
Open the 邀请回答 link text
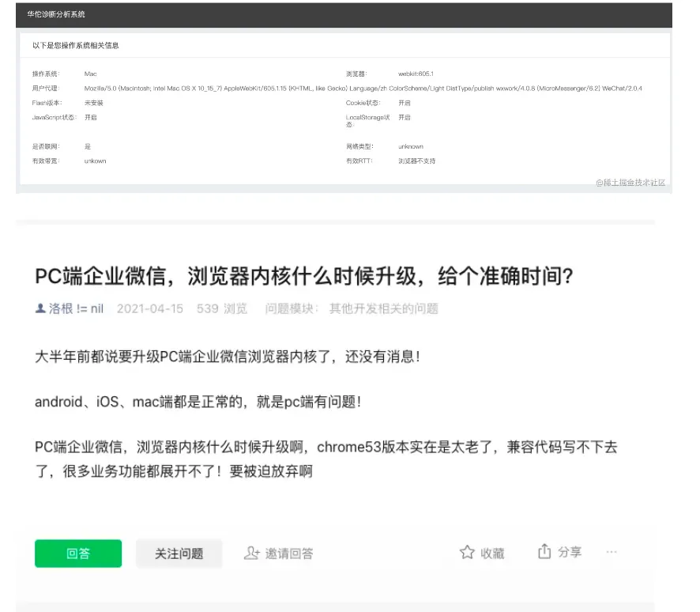289,553
